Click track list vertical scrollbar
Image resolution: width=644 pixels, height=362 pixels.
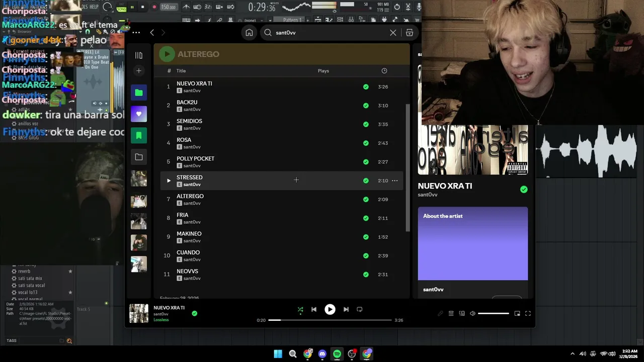tap(408, 168)
